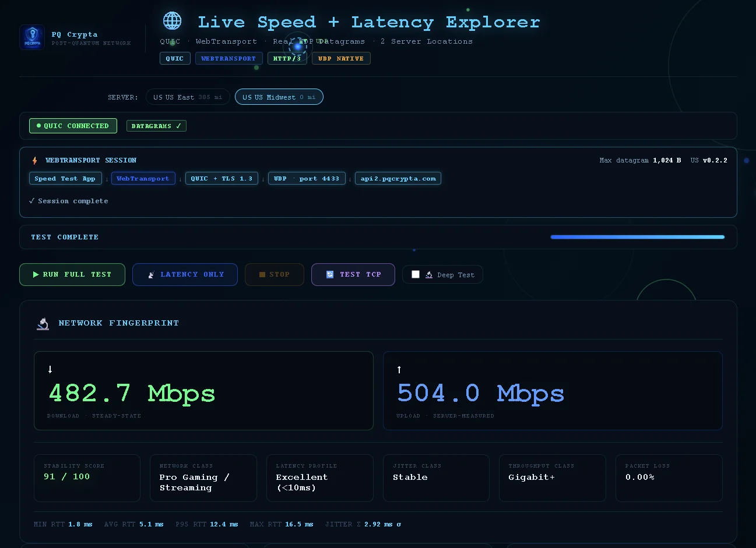The image size is (756, 548).
Task: Click the upload arrow icon above 504.0 Mbps
Action: 399,369
